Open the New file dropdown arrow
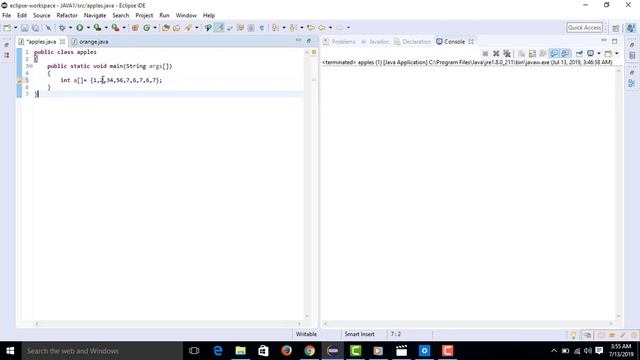Viewport: 640px width, 360px height. click(x=16, y=28)
